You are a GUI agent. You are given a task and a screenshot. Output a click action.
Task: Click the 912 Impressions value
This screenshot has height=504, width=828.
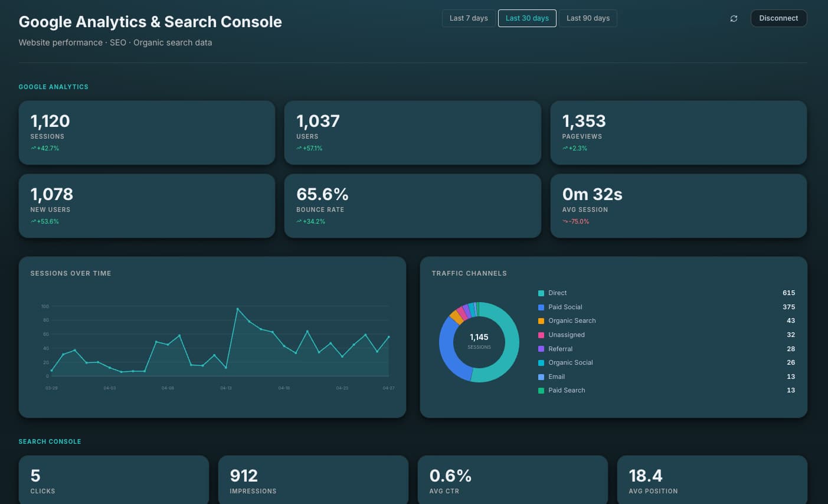coord(244,476)
